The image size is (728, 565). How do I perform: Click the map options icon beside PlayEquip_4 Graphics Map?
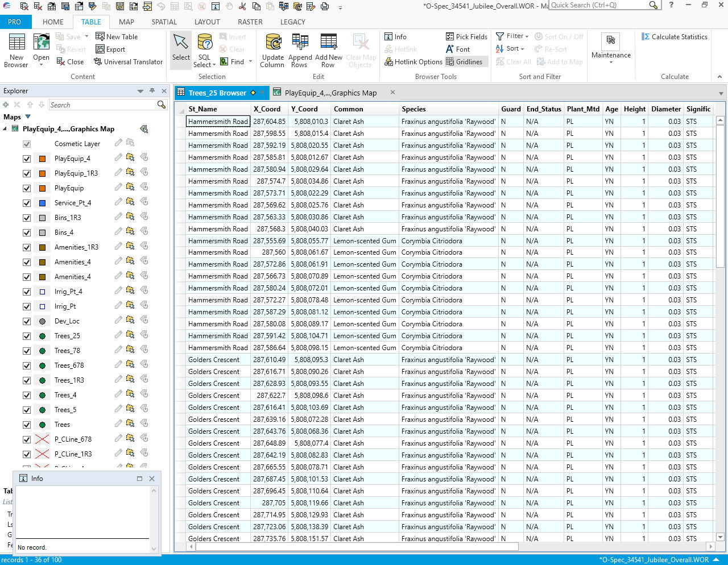click(144, 129)
